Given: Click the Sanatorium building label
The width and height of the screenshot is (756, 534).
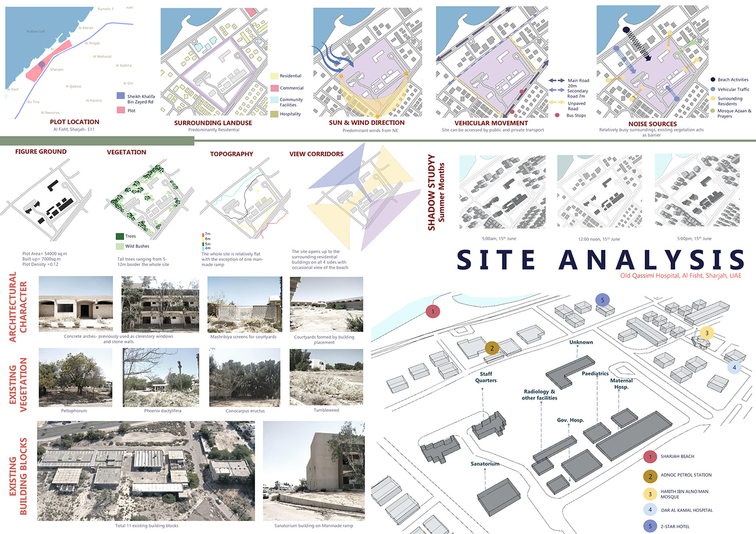Looking at the screenshot, I should coord(485,463).
